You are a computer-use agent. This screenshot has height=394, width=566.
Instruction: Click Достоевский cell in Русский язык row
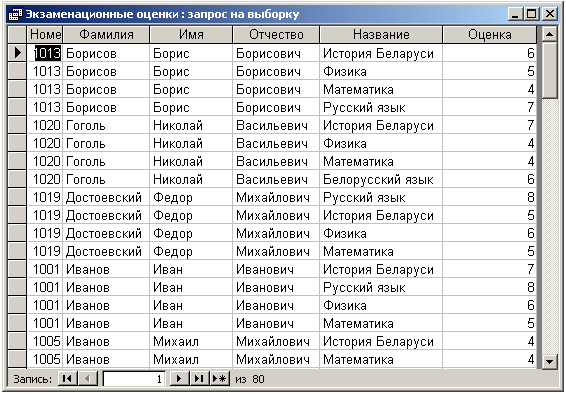106,197
